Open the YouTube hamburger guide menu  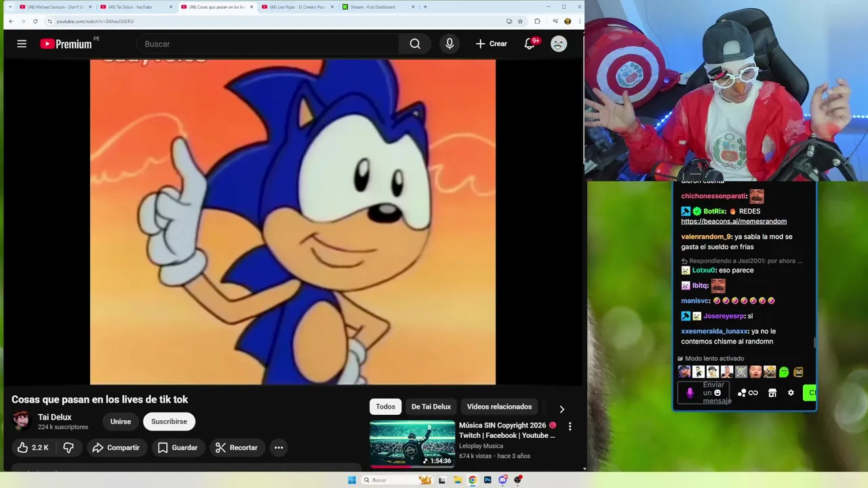tap(22, 43)
